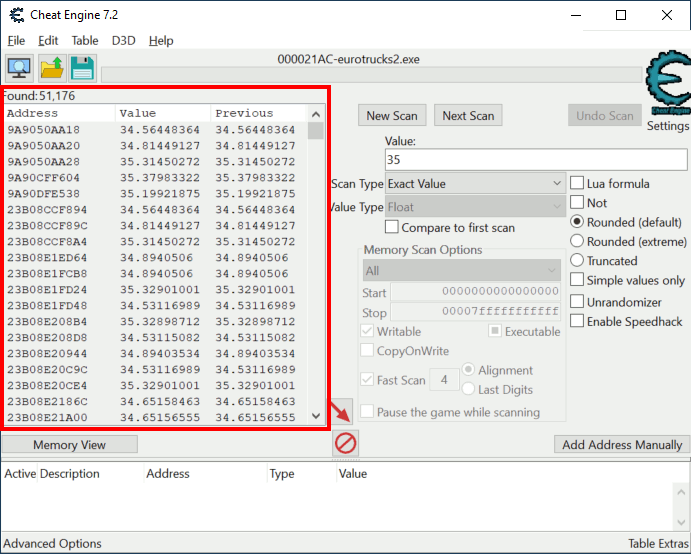691x554 pixels.
Task: Click the scan progress bar
Action: click(x=372, y=74)
